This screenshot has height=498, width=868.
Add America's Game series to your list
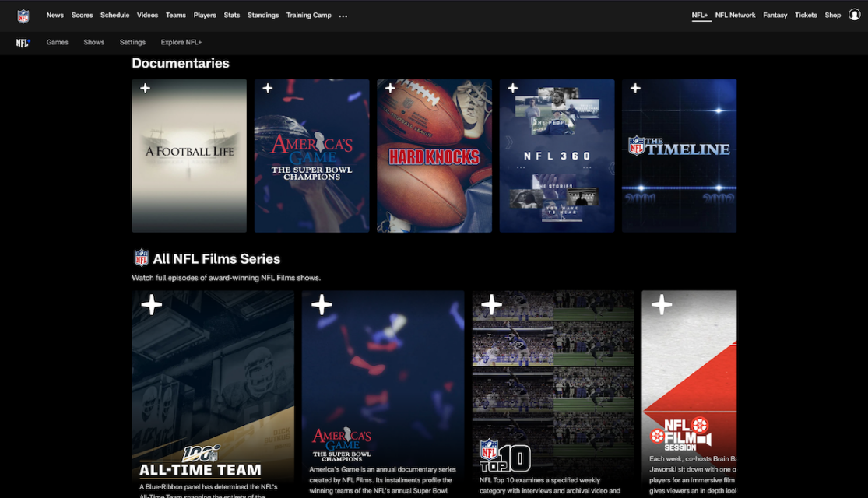tap(322, 304)
